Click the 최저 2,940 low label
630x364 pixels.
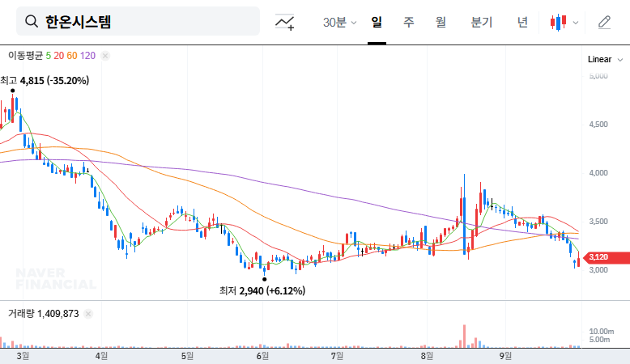coord(262,290)
